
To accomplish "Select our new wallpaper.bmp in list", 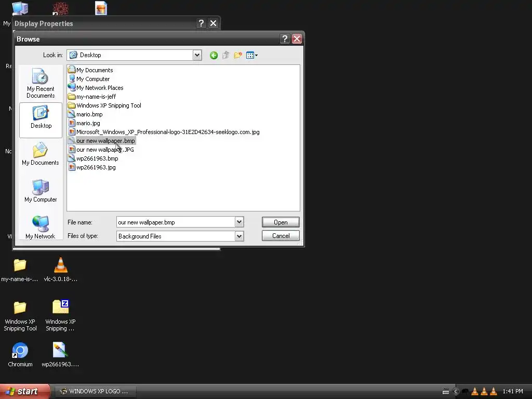I will click(101, 140).
